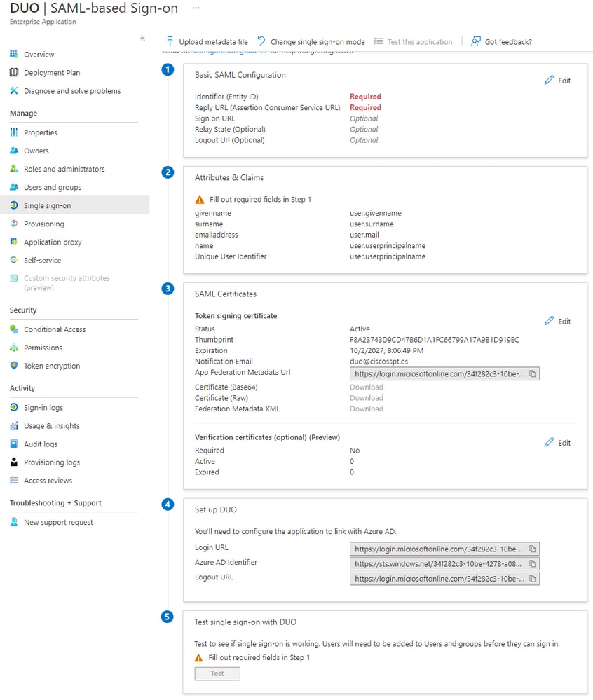
Task: Click the Expiration date 10/2/2027, 8:06:49 PM
Action: click(x=387, y=350)
